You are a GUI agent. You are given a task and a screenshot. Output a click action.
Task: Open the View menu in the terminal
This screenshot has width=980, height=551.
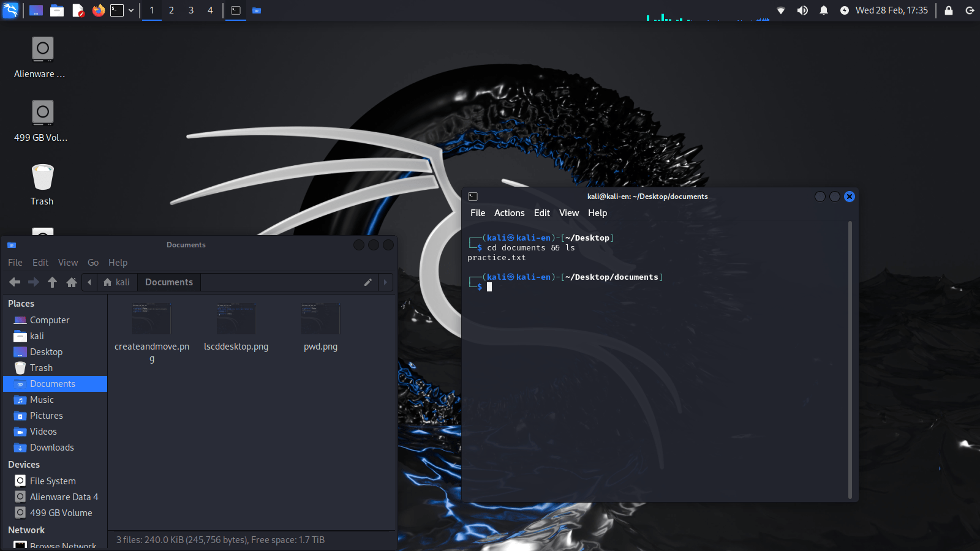pyautogui.click(x=569, y=213)
